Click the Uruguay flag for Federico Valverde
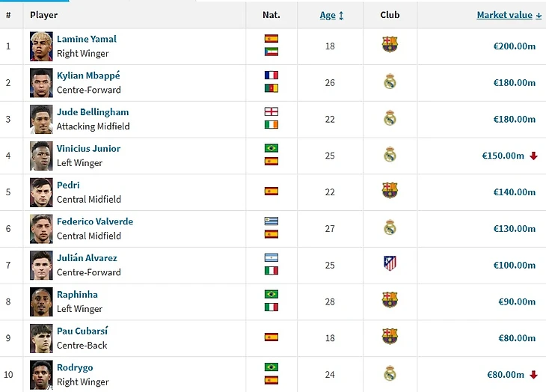The height and width of the screenshot is (392, 546). point(271,221)
